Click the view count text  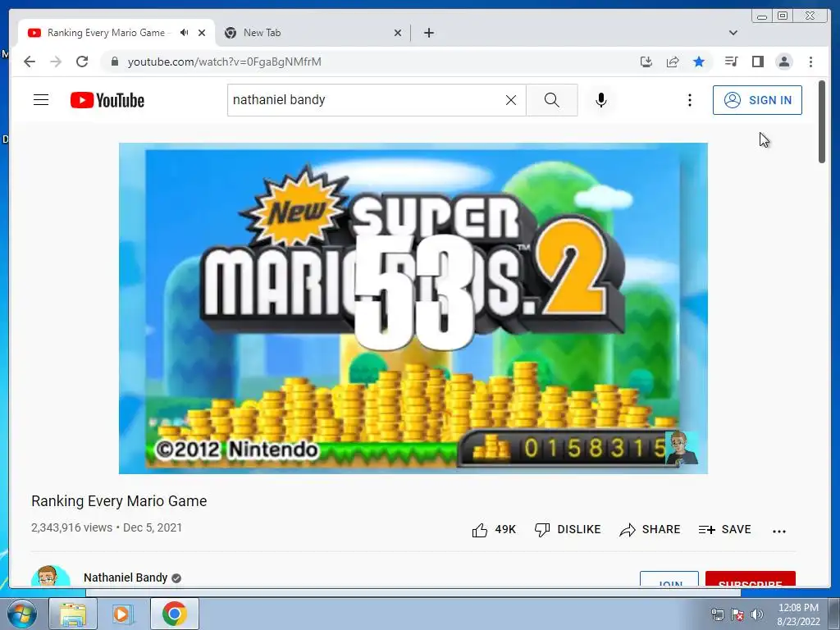[72, 527]
